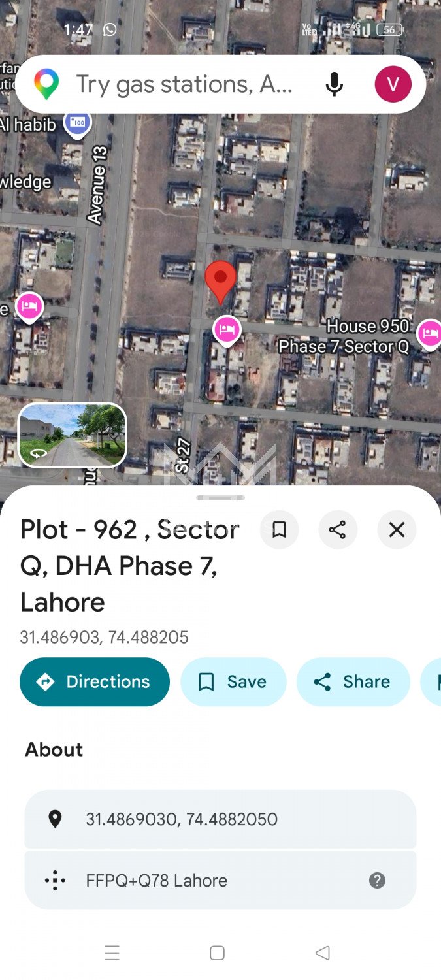Tap the round share icon beside title
Screen dimensions: 441x980
tap(338, 530)
